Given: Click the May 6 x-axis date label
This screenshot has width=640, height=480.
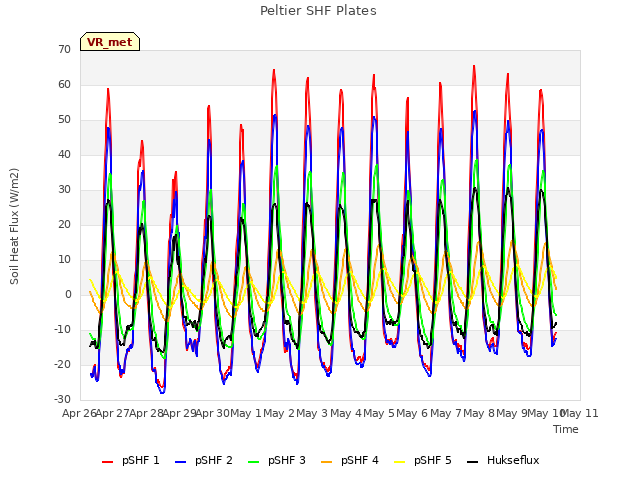Looking at the screenshot, I should point(412,413).
